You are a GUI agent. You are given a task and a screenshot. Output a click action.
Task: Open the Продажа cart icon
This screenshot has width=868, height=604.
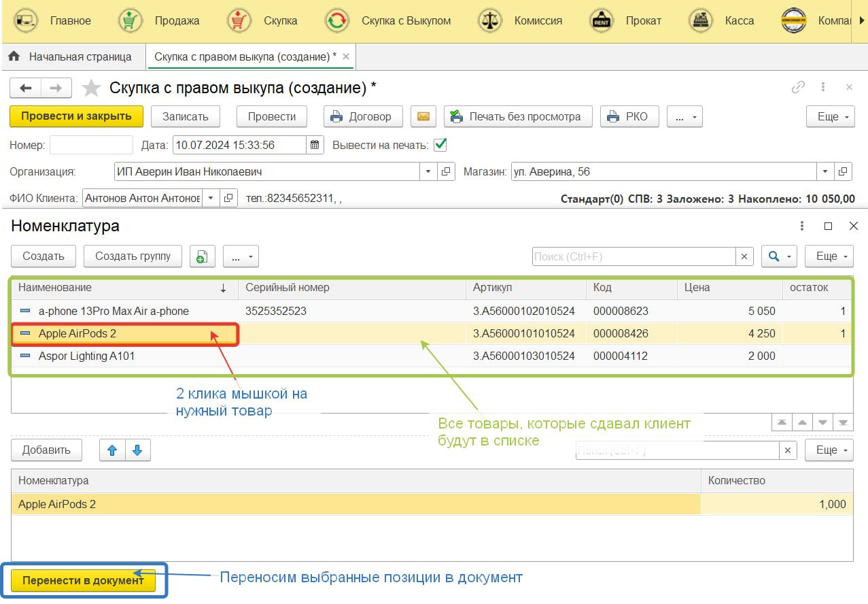coord(131,20)
